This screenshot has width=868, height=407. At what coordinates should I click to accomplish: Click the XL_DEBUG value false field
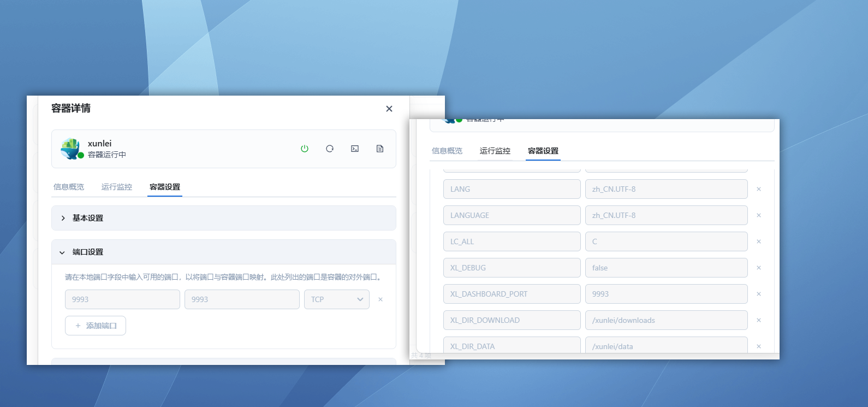point(667,268)
